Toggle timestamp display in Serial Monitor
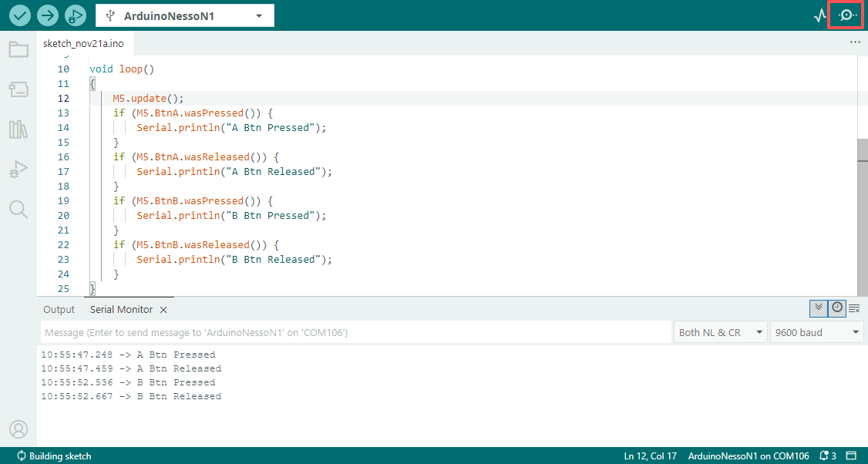The height and width of the screenshot is (464, 868). (x=837, y=308)
